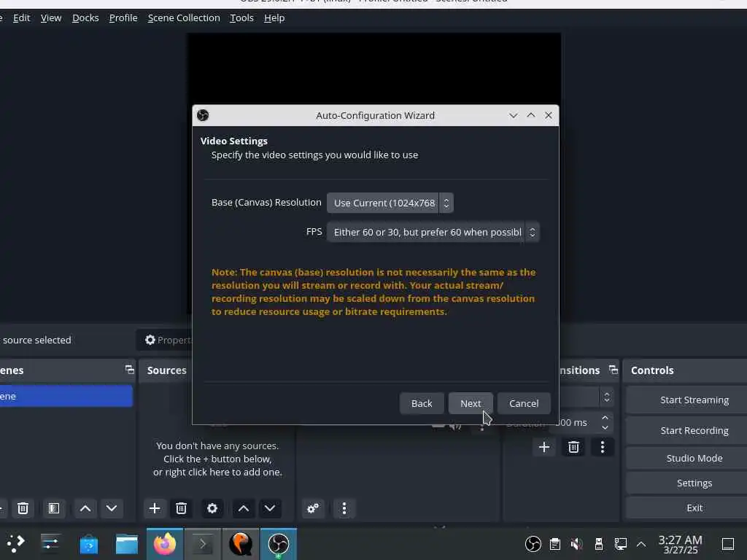This screenshot has width=747, height=560.
Task: Close the Auto-Configuration Wizard window
Action: point(549,115)
